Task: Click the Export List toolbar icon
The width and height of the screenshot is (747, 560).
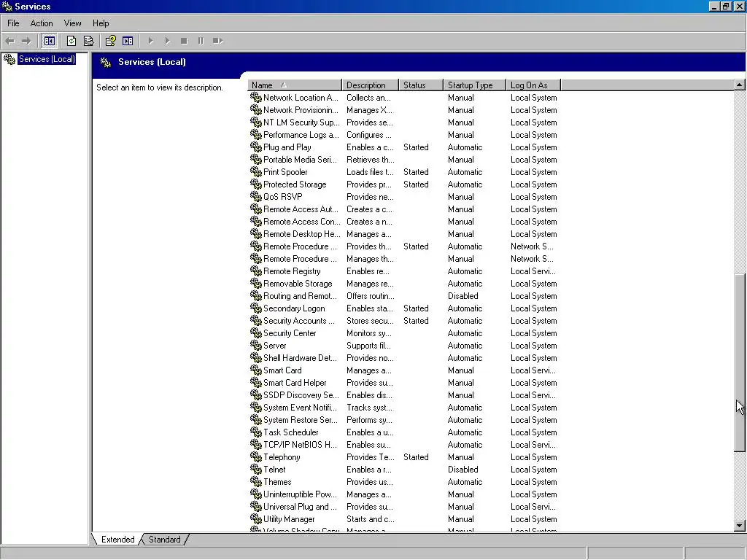Action: pyautogui.click(x=88, y=41)
